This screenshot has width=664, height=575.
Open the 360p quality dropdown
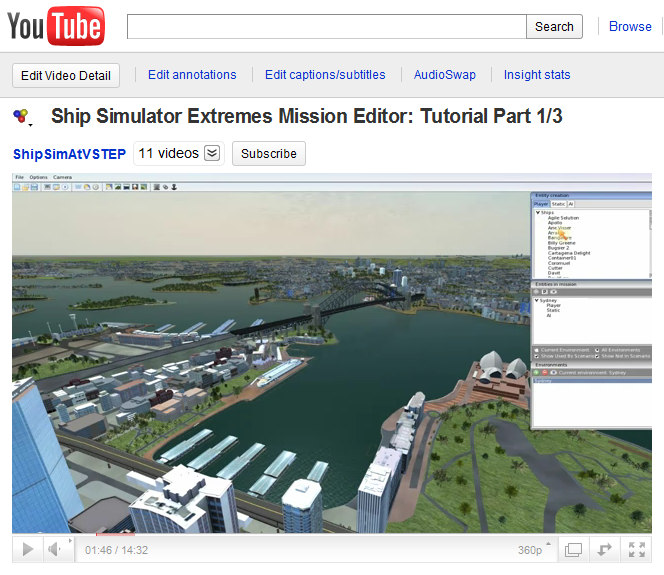(x=534, y=550)
